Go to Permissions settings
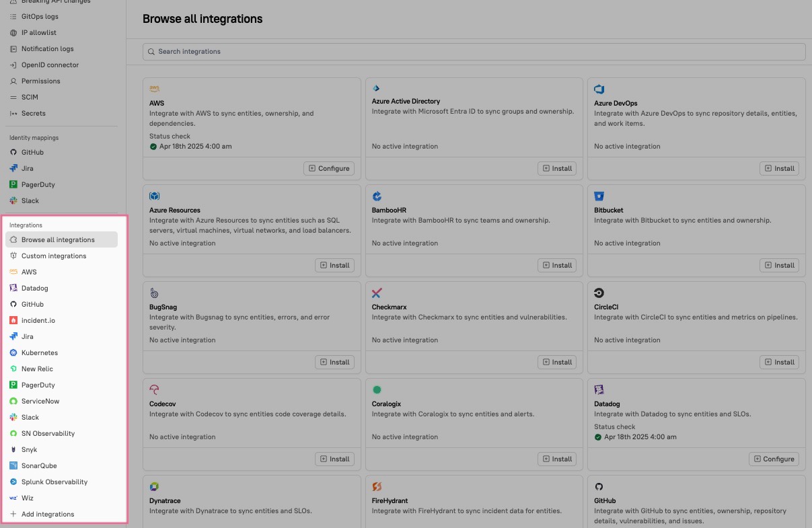This screenshot has width=812, height=528. (x=40, y=81)
